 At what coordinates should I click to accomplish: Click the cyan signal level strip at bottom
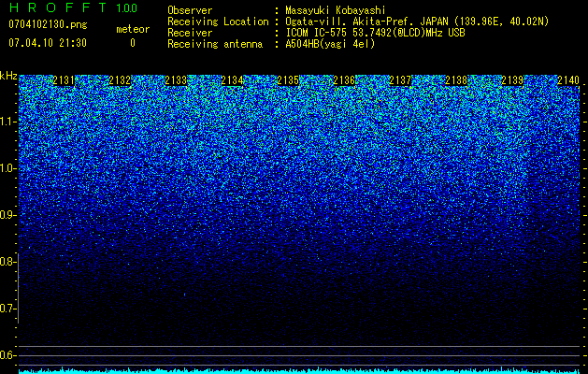(x=300, y=371)
